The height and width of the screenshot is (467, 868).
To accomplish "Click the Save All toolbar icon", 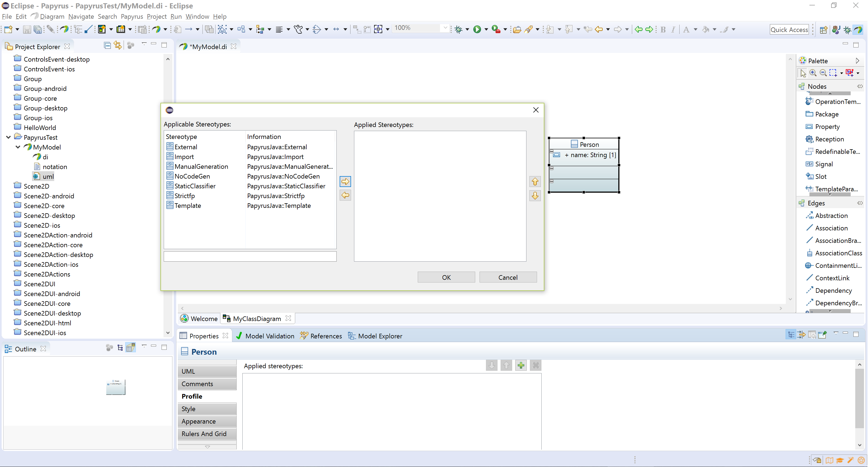I will click(38, 29).
